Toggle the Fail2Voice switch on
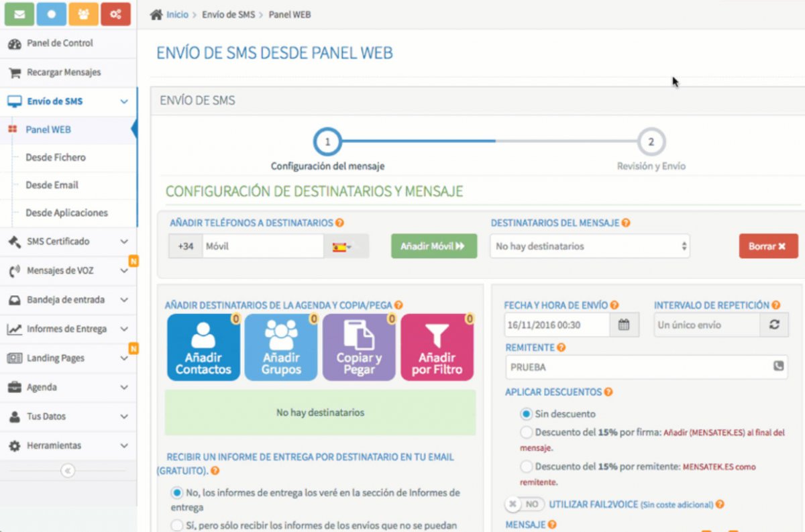 pyautogui.click(x=524, y=504)
